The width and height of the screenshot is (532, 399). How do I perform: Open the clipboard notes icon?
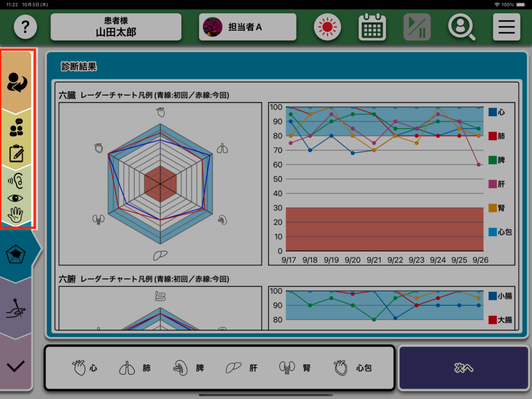[17, 154]
